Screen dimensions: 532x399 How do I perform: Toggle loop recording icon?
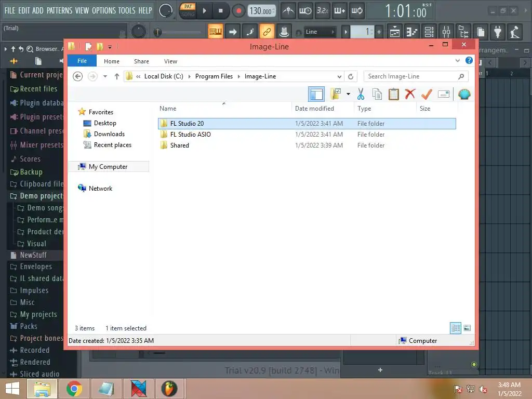(x=357, y=11)
